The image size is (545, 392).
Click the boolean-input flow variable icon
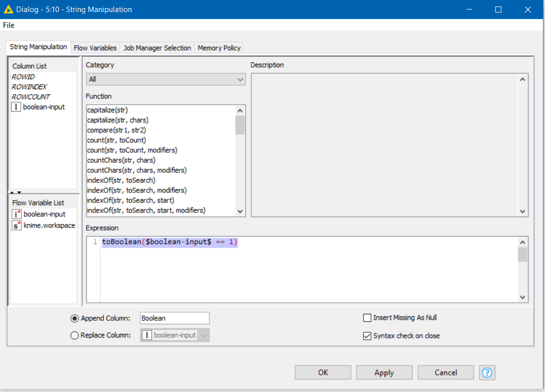point(16,214)
